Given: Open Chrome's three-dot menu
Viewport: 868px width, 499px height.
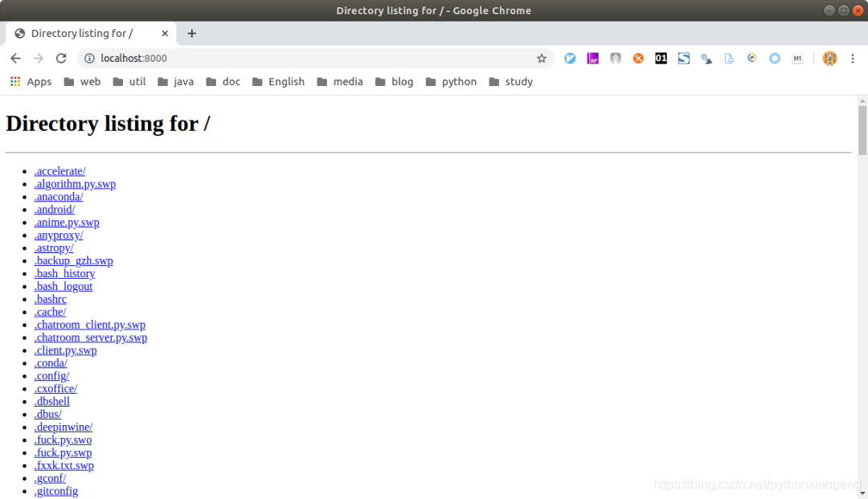Looking at the screenshot, I should pyautogui.click(x=853, y=58).
